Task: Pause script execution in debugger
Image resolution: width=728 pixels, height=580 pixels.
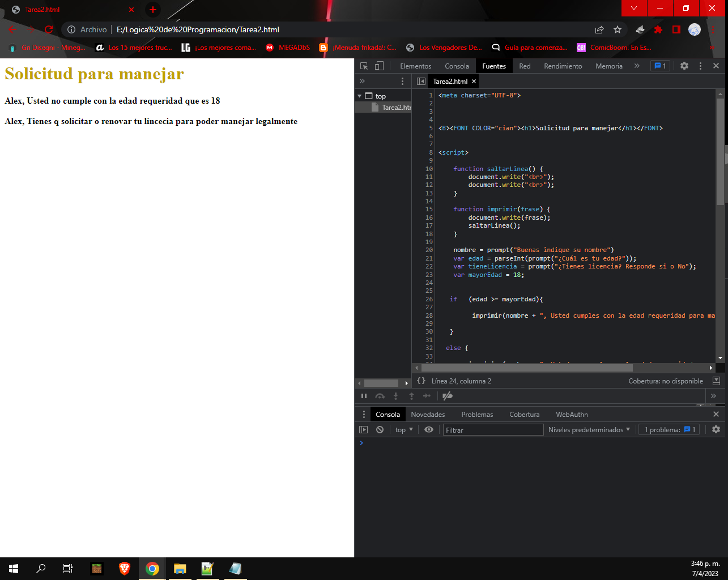Action: [x=364, y=396]
